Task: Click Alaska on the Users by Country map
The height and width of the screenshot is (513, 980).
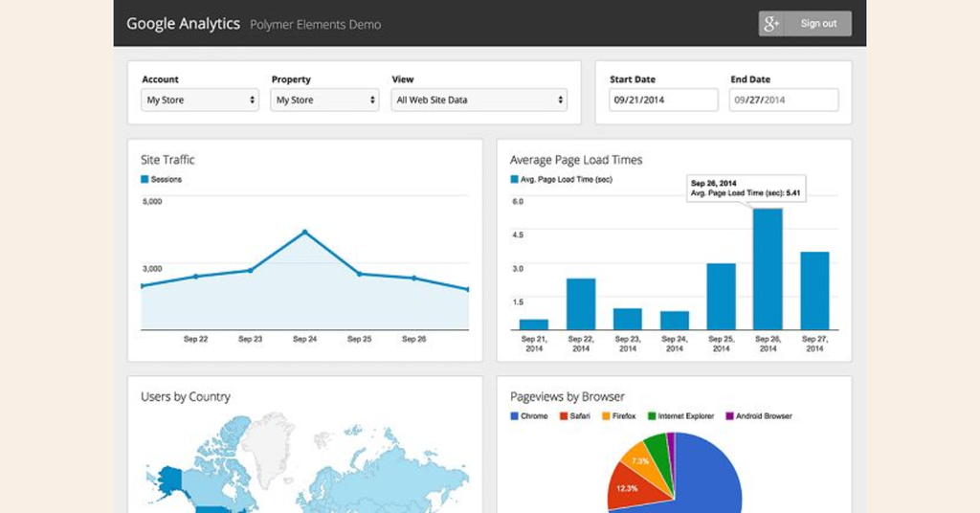Action: coord(170,479)
